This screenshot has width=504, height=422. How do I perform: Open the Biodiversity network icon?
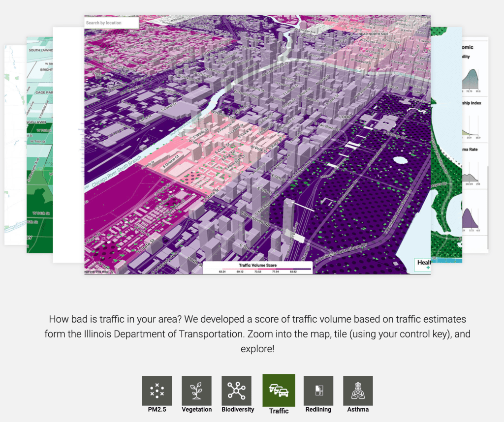pyautogui.click(x=237, y=391)
